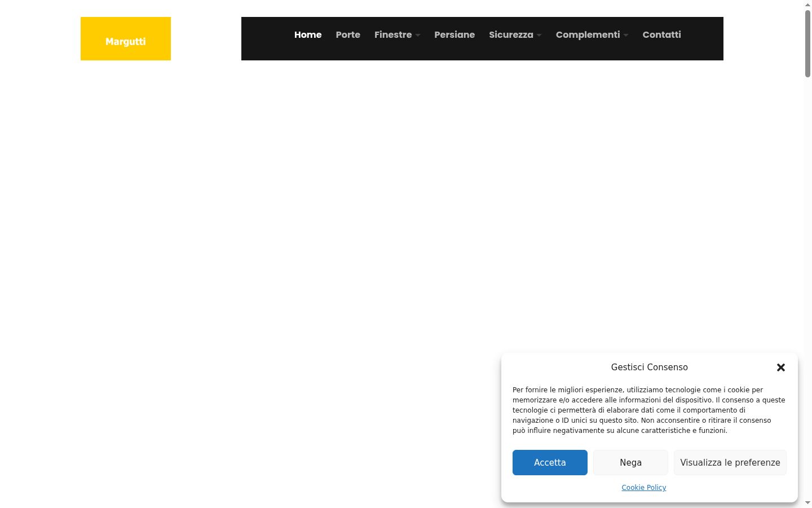Screen dimensions: 812x508
Task: Click the scrollbar up arrow
Action: point(807,5)
